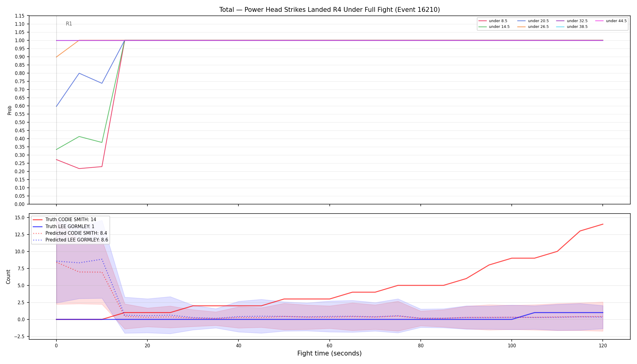Click the 5.0 tick on Count axis

click(x=21, y=285)
